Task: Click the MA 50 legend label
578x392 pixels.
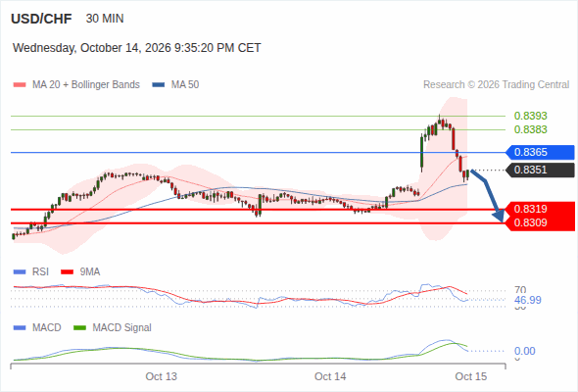Action: [x=185, y=85]
